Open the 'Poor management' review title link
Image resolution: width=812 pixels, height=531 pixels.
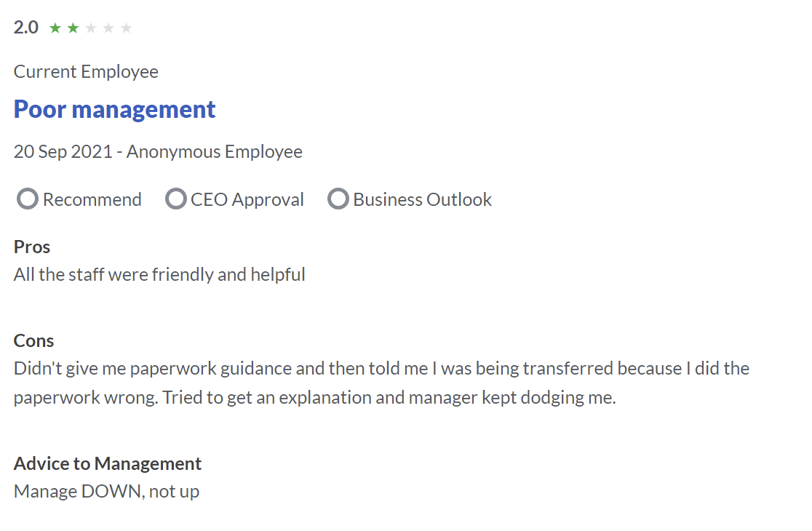pyautogui.click(x=114, y=109)
